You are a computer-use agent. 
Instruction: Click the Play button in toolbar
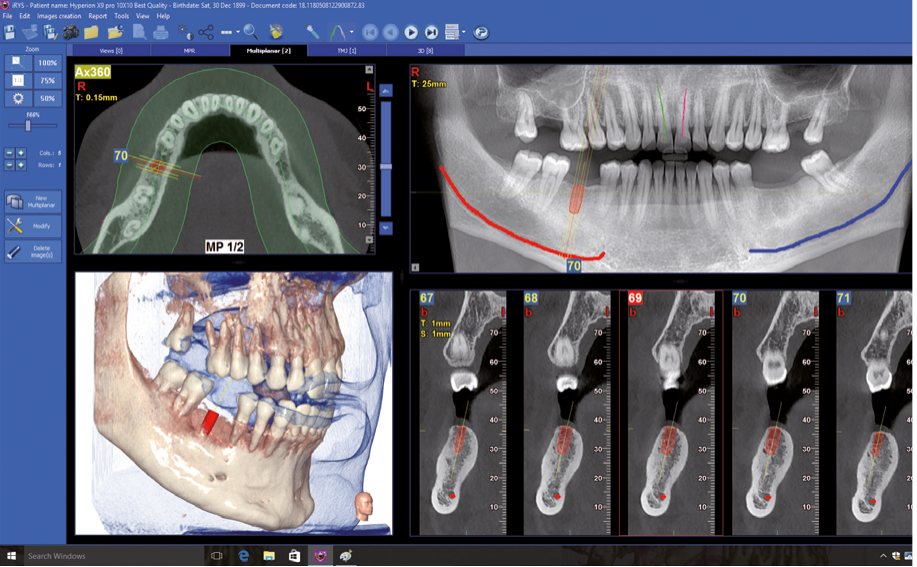[411, 32]
